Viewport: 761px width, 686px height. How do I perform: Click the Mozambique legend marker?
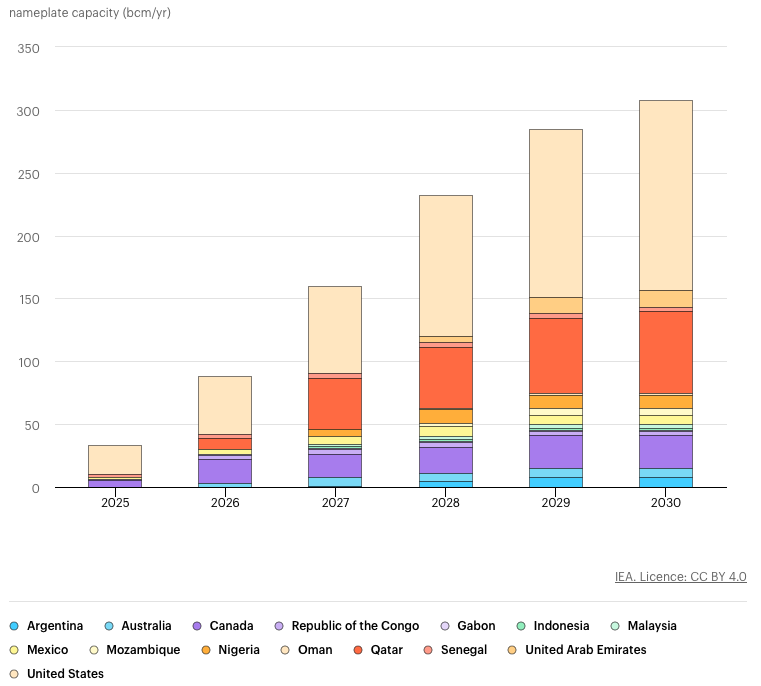[94, 650]
